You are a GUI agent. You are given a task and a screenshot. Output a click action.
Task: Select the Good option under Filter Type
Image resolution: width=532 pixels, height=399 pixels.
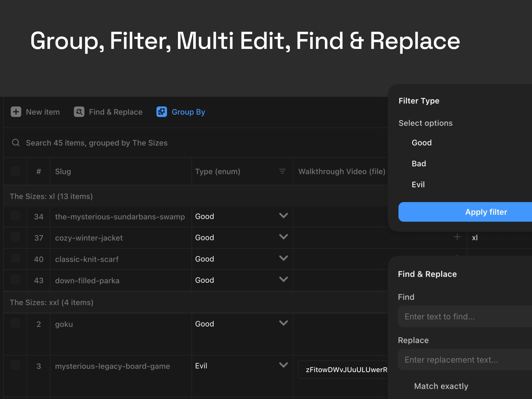pos(422,143)
